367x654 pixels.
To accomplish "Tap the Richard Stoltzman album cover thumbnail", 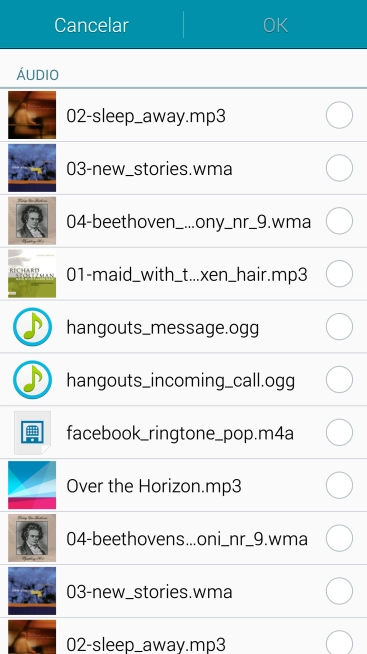I will 32,274.
